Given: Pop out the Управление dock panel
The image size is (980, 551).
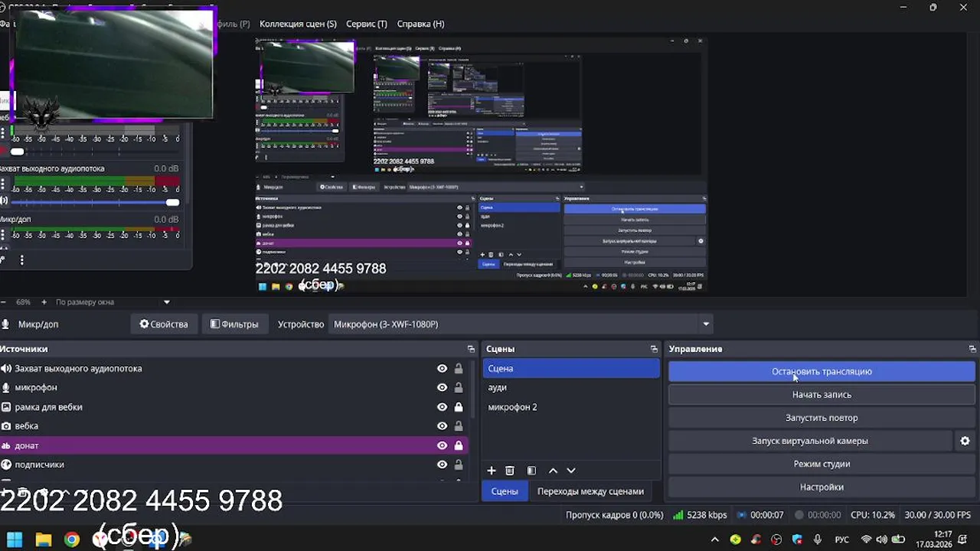Looking at the screenshot, I should (x=972, y=349).
